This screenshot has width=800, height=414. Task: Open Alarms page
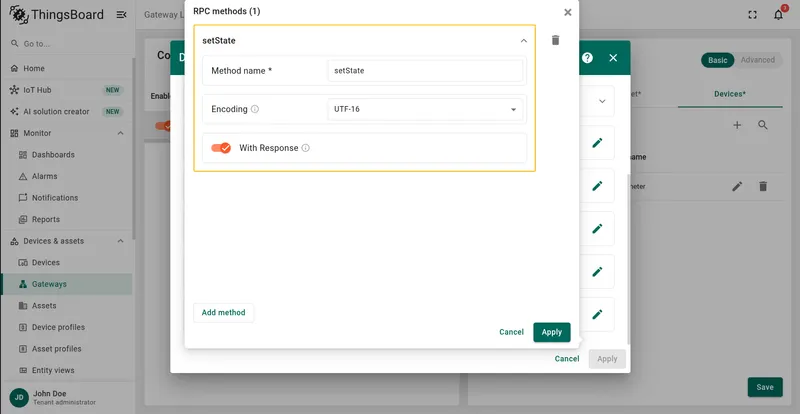pyautogui.click(x=66, y=176)
